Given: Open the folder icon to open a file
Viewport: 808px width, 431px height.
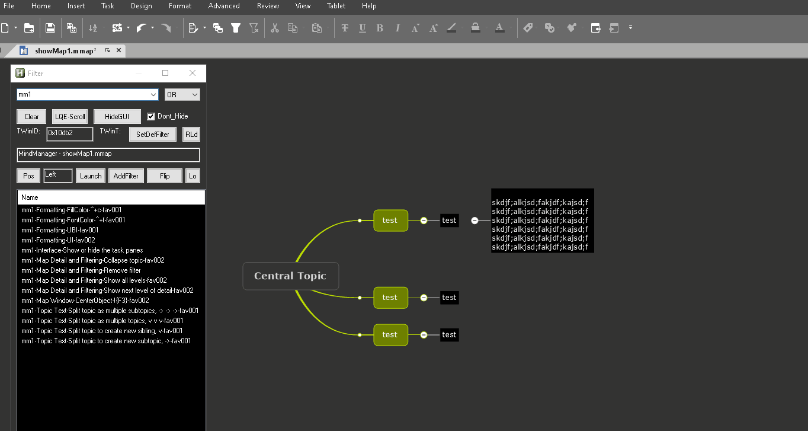Looking at the screenshot, I should click(29, 28).
